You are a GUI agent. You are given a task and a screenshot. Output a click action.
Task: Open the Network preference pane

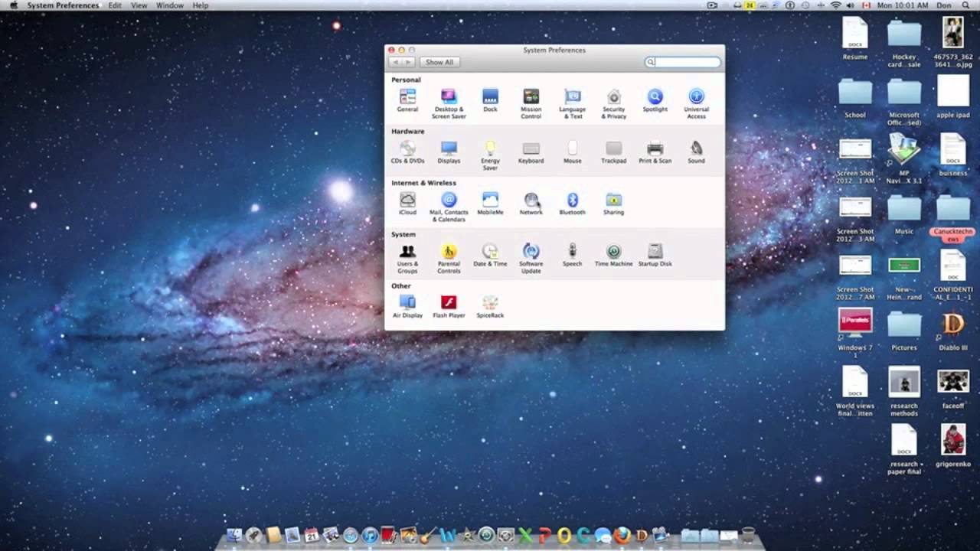tap(531, 204)
